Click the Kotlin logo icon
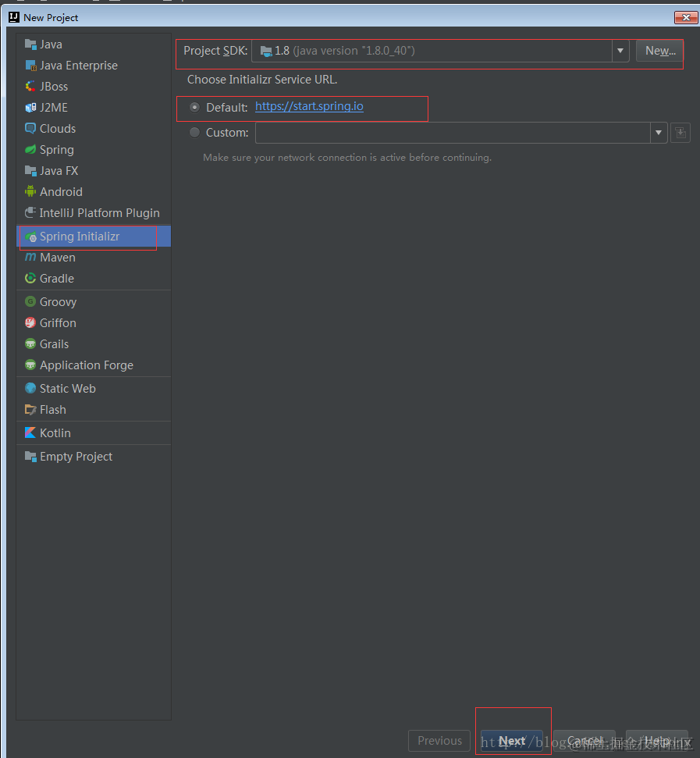This screenshot has width=700, height=758. [x=30, y=432]
